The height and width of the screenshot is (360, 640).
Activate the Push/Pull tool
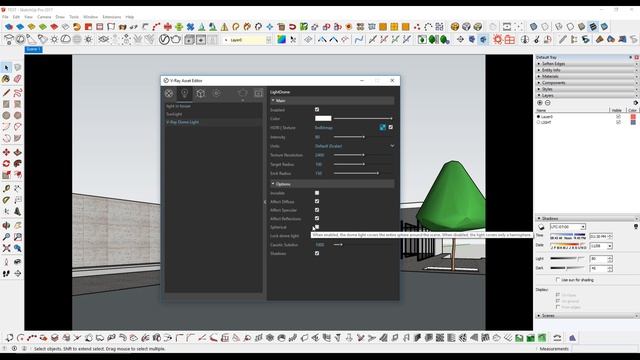(18, 152)
